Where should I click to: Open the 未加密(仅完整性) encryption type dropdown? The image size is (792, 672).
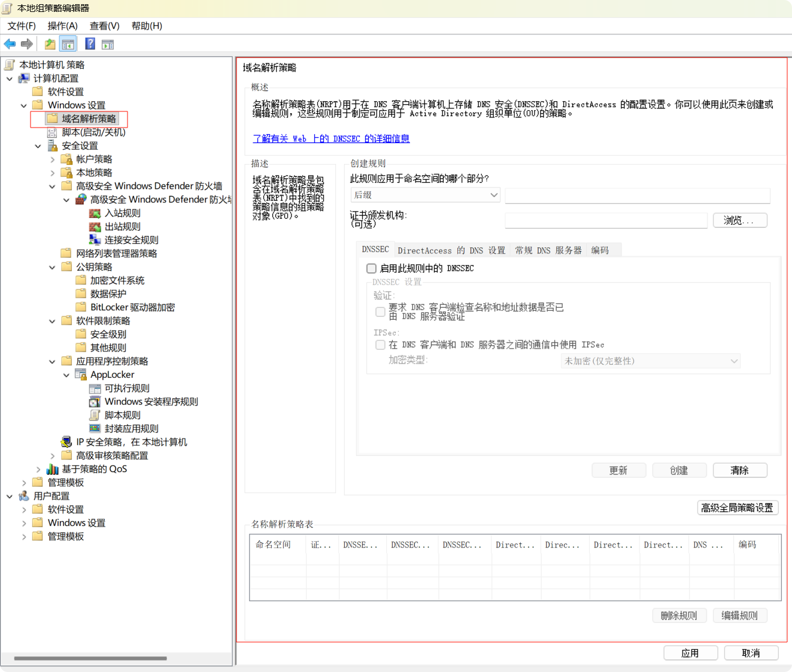(651, 361)
